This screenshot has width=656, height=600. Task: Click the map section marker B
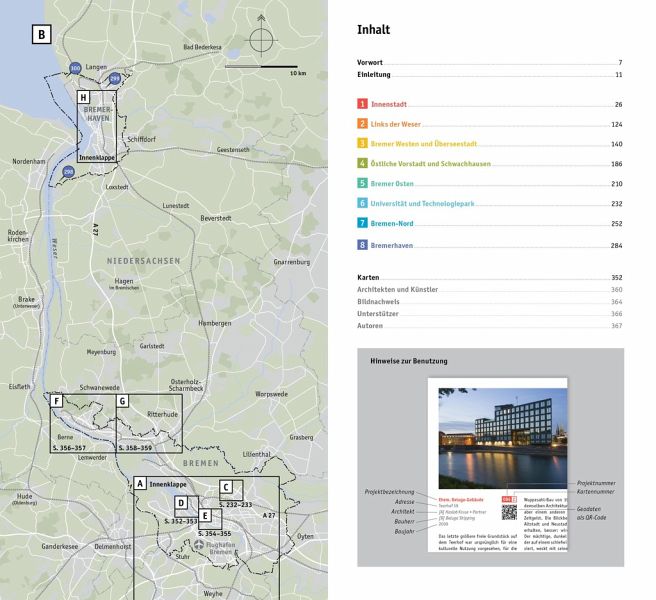[x=41, y=35]
